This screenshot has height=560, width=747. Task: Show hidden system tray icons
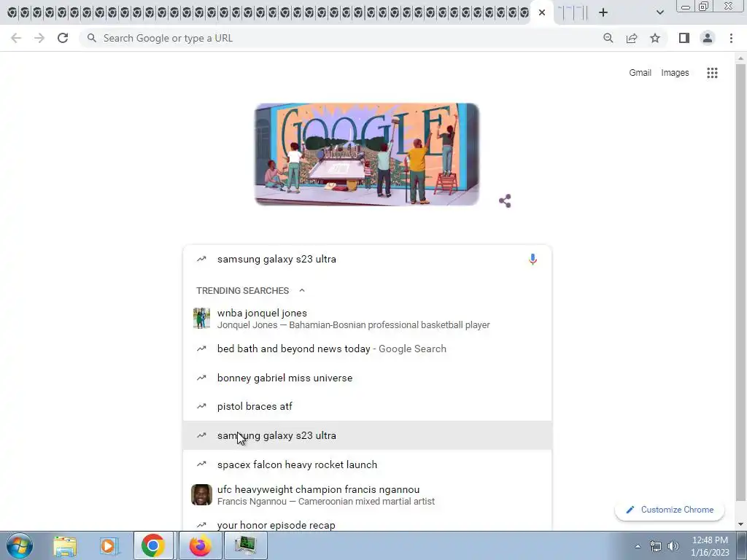638,546
